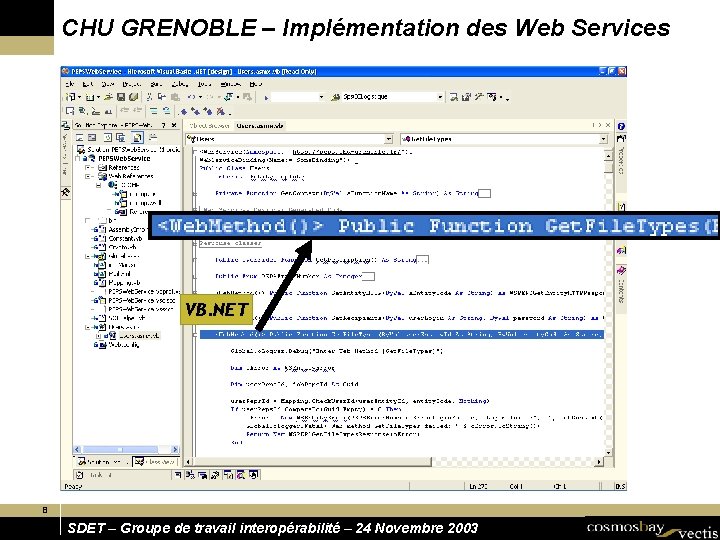
Task: Click the editor horizontal scrollbar right arrow
Action: click(x=599, y=461)
